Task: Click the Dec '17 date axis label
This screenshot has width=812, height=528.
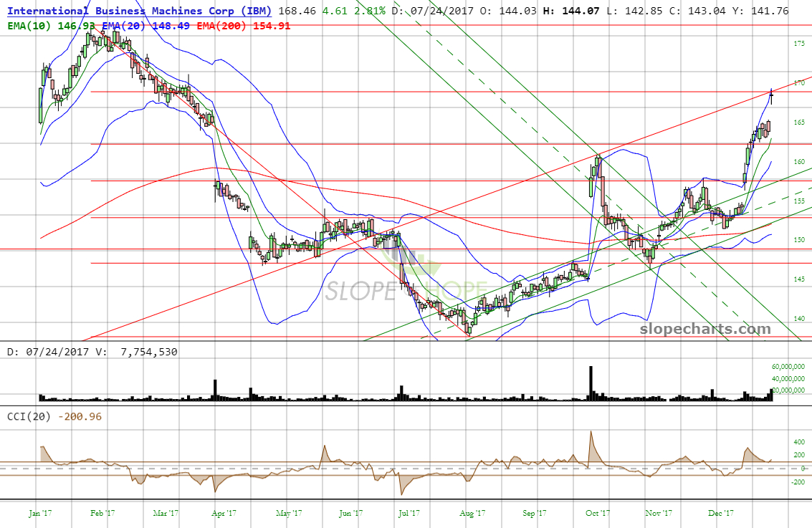Action: (721, 513)
